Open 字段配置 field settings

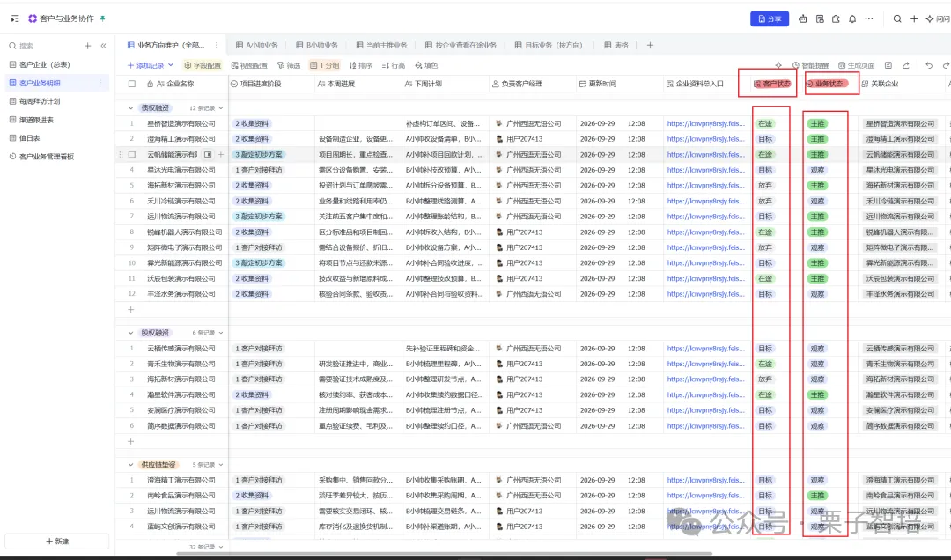tap(203, 65)
